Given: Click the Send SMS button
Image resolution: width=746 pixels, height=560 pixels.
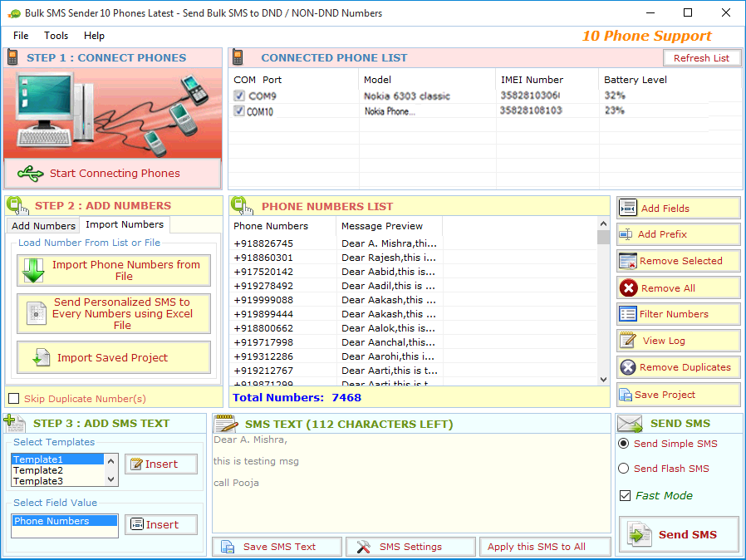Looking at the screenshot, I should pos(679,534).
